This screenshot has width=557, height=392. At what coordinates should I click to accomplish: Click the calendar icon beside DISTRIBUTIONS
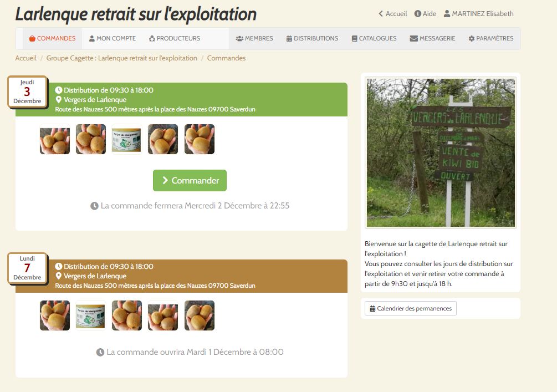click(x=289, y=38)
